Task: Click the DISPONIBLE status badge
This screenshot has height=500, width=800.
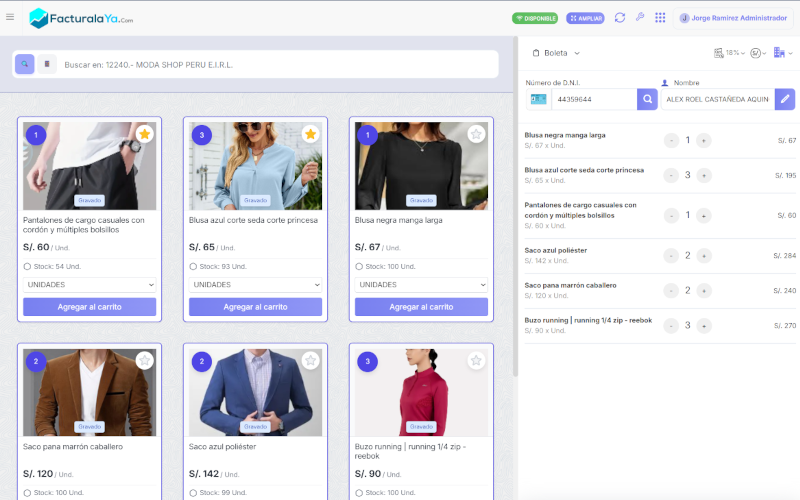Action: point(535,18)
